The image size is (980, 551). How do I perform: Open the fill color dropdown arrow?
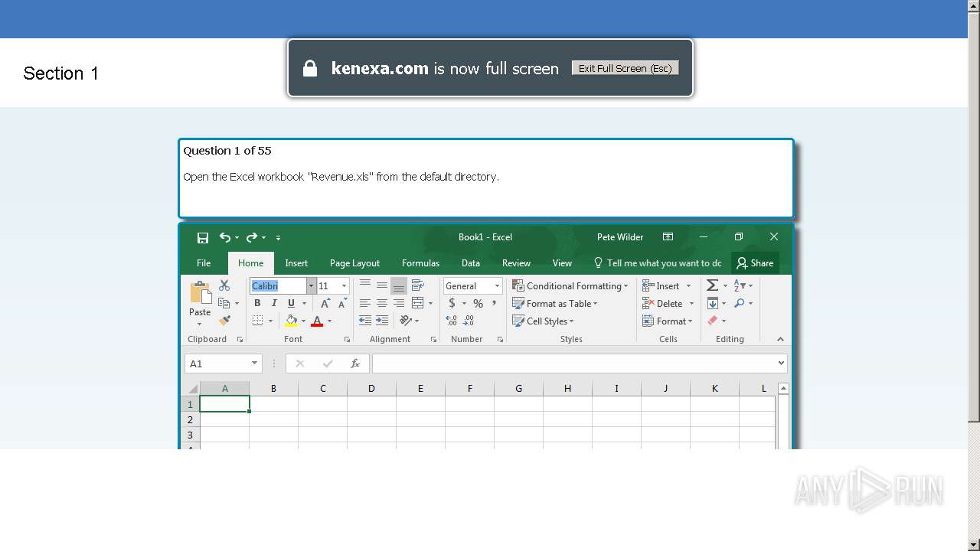click(303, 321)
